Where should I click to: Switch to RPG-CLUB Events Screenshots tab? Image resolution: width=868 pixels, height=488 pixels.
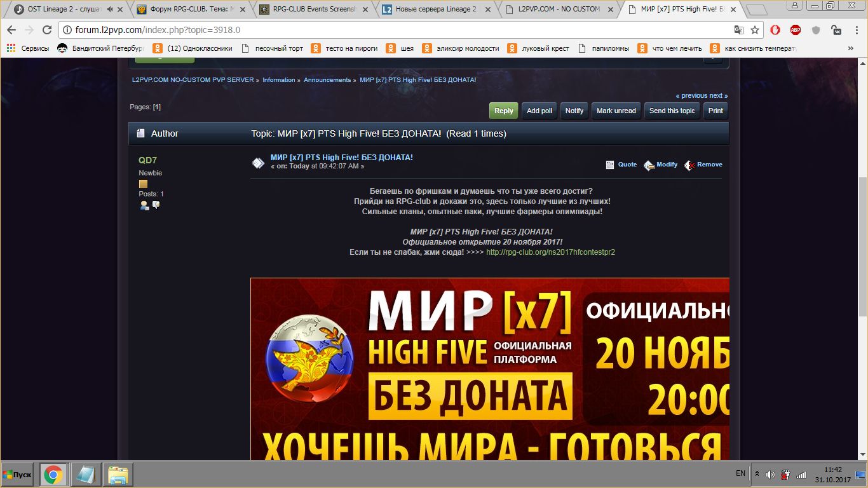pyautogui.click(x=313, y=10)
